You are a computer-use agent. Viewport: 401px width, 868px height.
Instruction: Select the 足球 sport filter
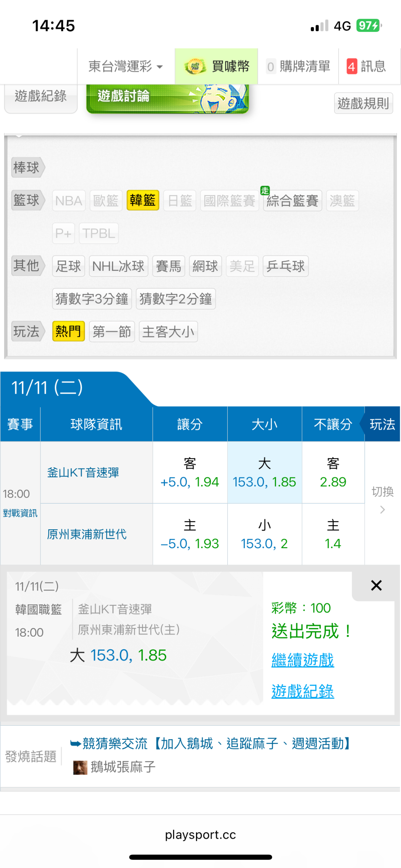(x=68, y=266)
